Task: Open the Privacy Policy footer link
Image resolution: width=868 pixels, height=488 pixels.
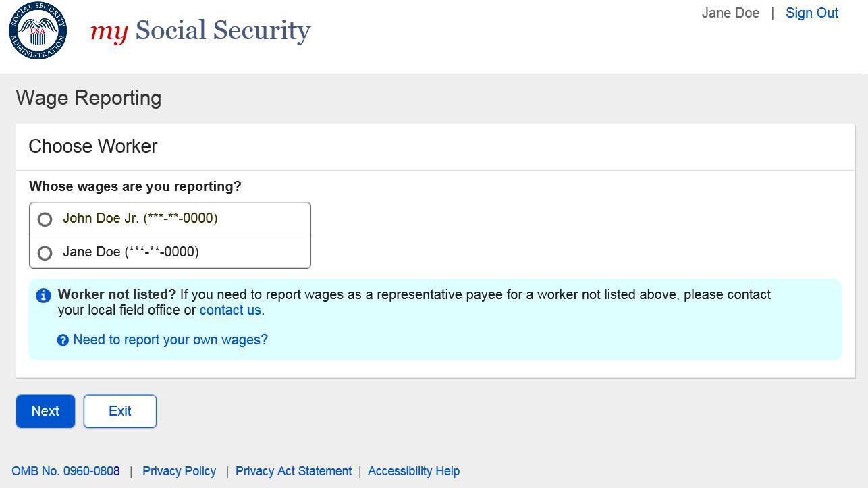Action: point(179,471)
